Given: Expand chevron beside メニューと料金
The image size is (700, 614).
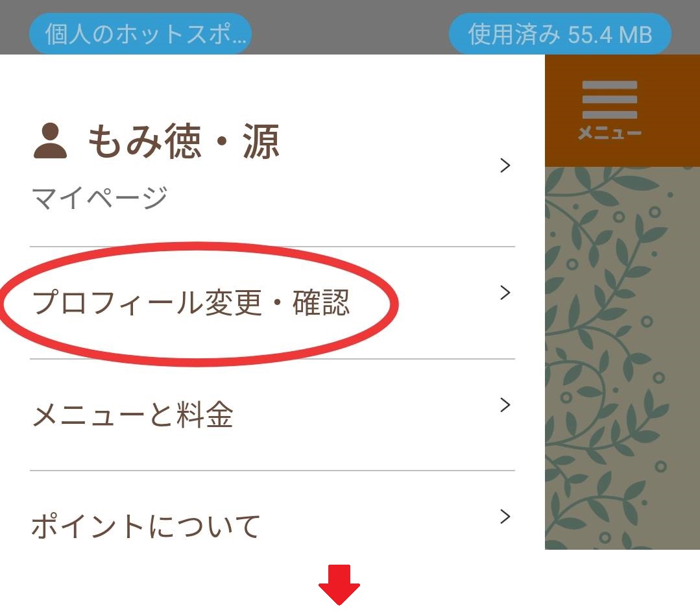Looking at the screenshot, I should coord(505,404).
